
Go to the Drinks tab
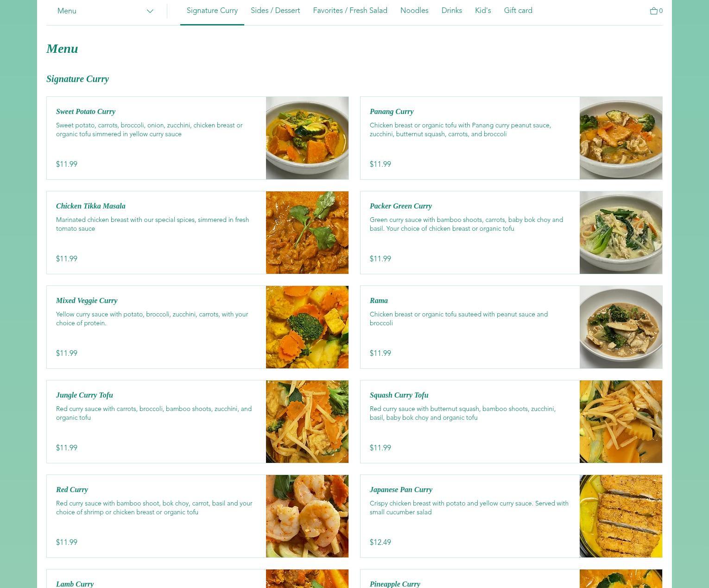pos(452,11)
